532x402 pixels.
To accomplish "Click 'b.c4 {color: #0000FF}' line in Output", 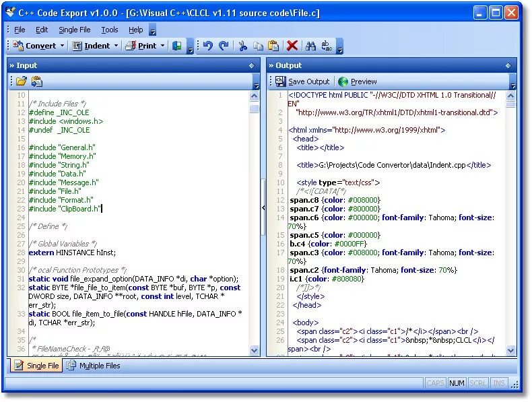I will tap(328, 244).
